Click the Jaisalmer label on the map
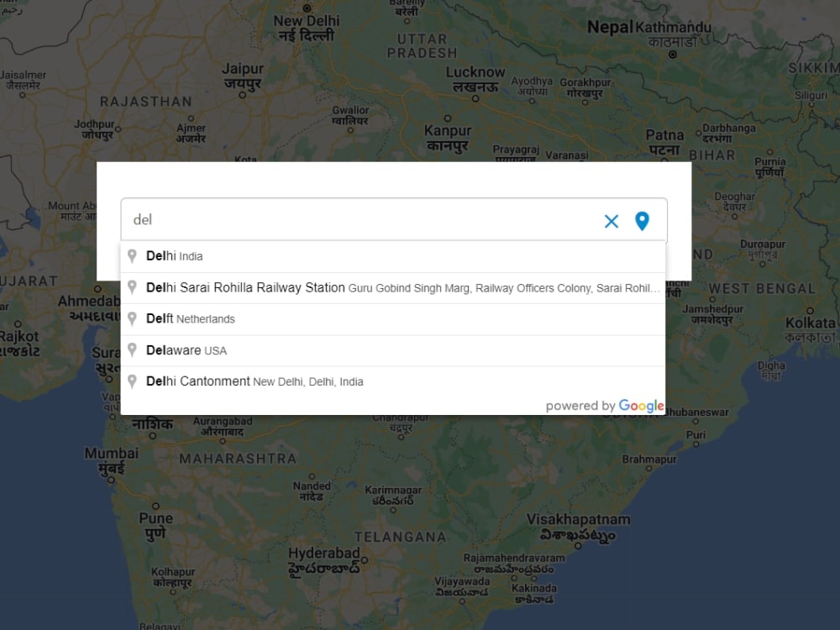 point(23,80)
